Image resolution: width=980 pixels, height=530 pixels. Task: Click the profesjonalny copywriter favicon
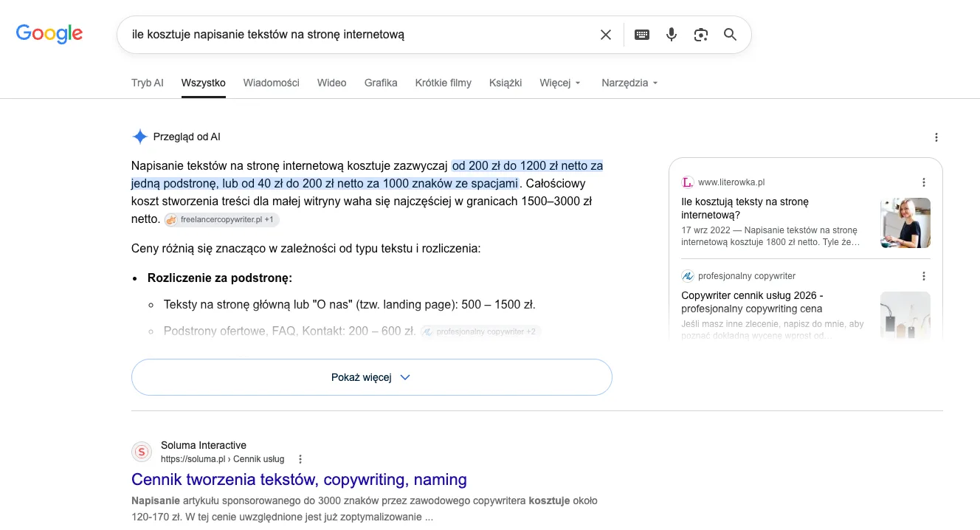687,276
